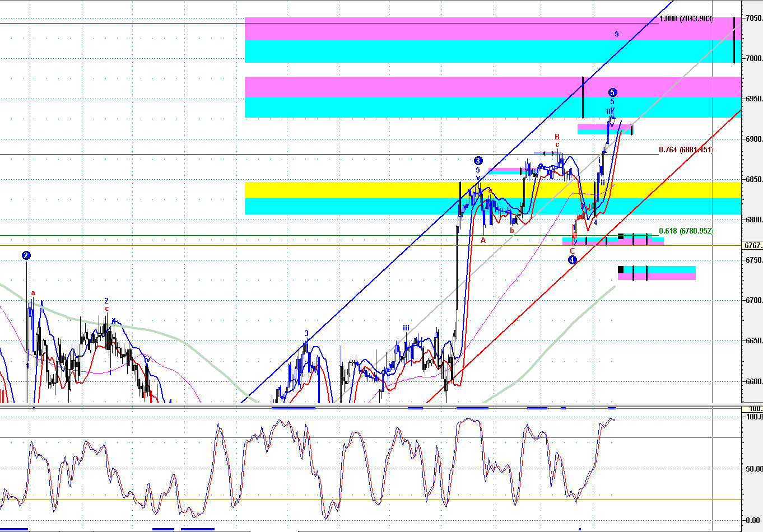Click the red uppercase A wave label
The height and width of the screenshot is (532, 763).
tap(483, 240)
